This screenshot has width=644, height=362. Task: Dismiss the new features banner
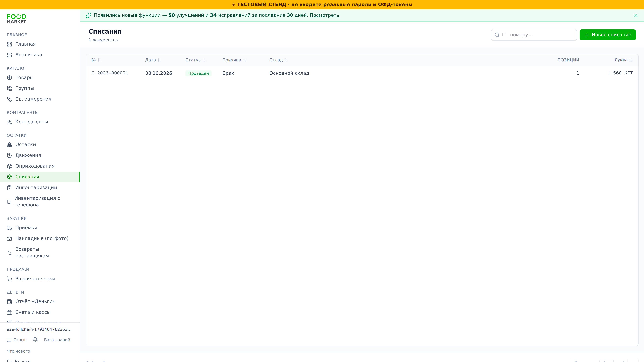pos(636,15)
